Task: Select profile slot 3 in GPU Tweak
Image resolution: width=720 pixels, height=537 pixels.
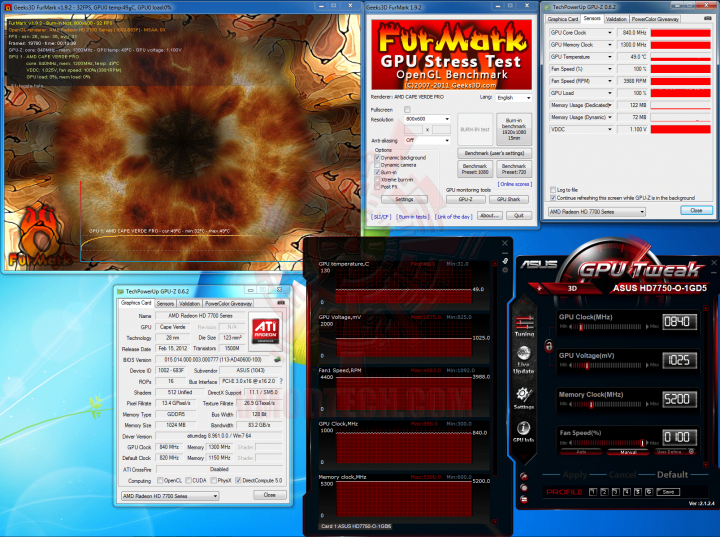Action: coord(615,492)
